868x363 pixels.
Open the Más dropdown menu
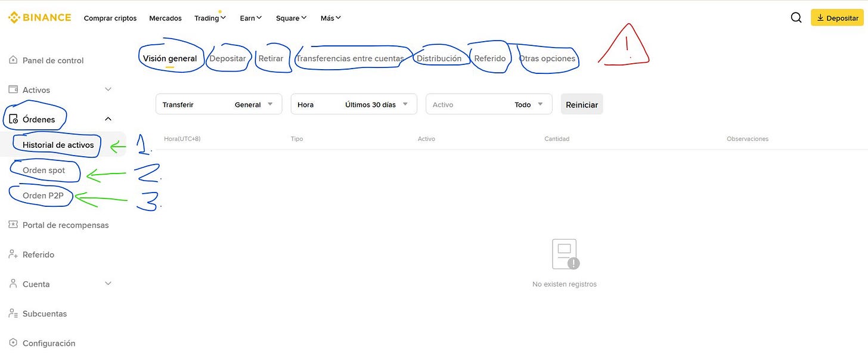(x=331, y=18)
